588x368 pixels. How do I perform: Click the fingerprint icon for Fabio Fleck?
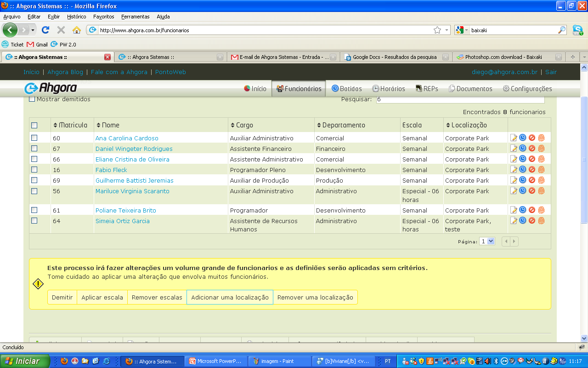pyautogui.click(x=541, y=169)
